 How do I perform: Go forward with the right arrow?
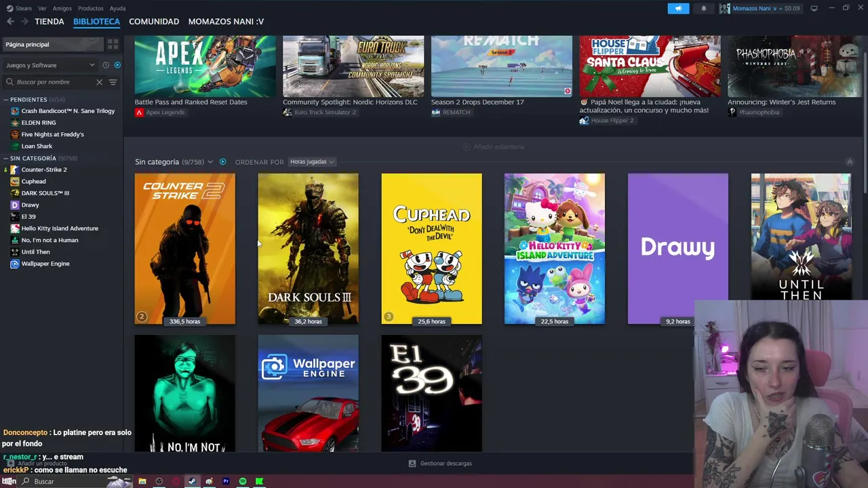[x=24, y=22]
